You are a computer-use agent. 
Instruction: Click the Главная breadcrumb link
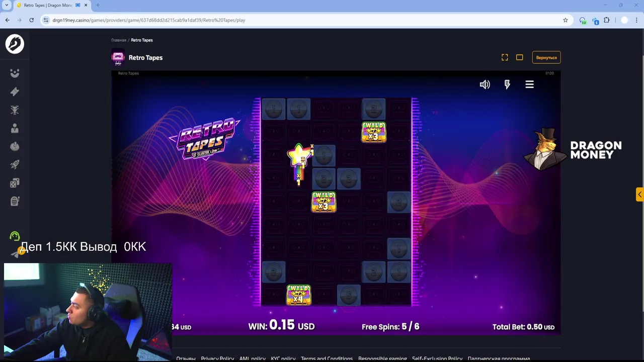tap(119, 40)
